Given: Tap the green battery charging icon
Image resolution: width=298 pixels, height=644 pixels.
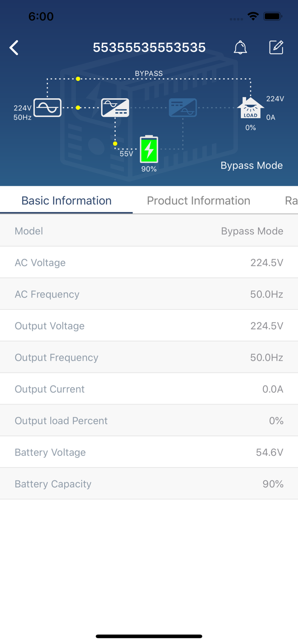Looking at the screenshot, I should 149,149.
